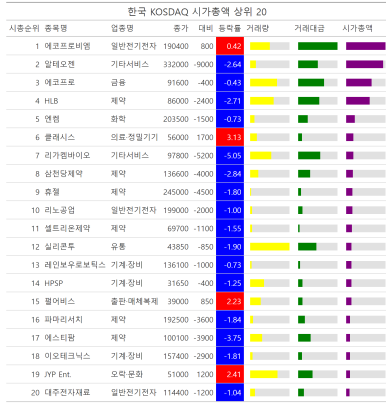Click 에코프로비엠's green trading value bar

tap(318, 46)
